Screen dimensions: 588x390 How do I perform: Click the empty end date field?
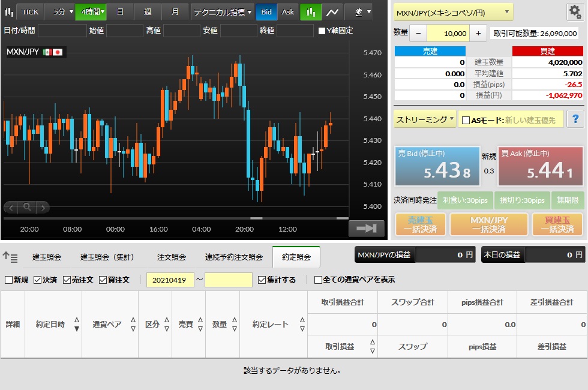pyautogui.click(x=229, y=280)
